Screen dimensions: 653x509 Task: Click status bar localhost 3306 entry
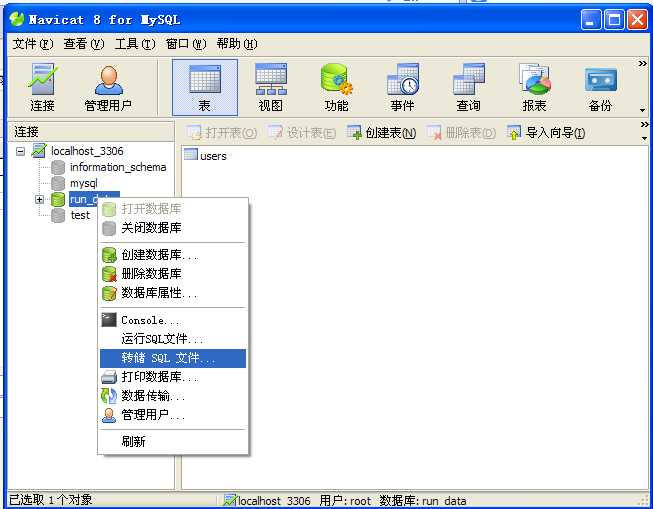[267, 500]
